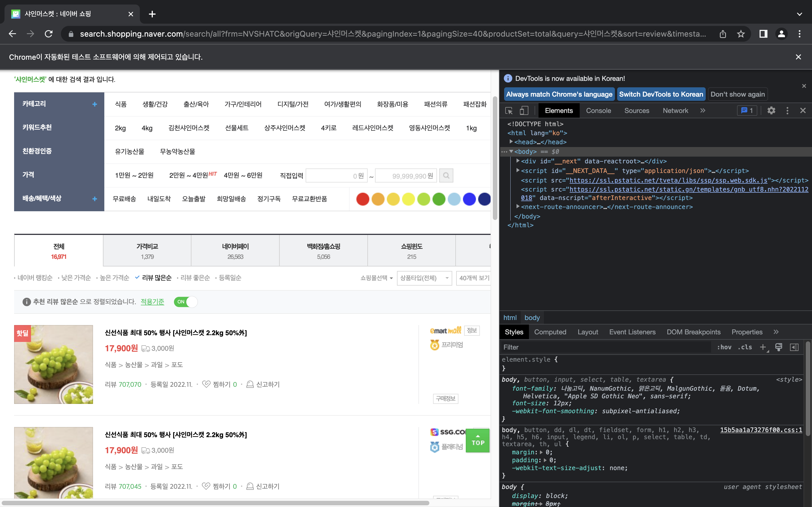The height and width of the screenshot is (507, 812).
Task: Open the 적용기준 link
Action: pos(152,301)
